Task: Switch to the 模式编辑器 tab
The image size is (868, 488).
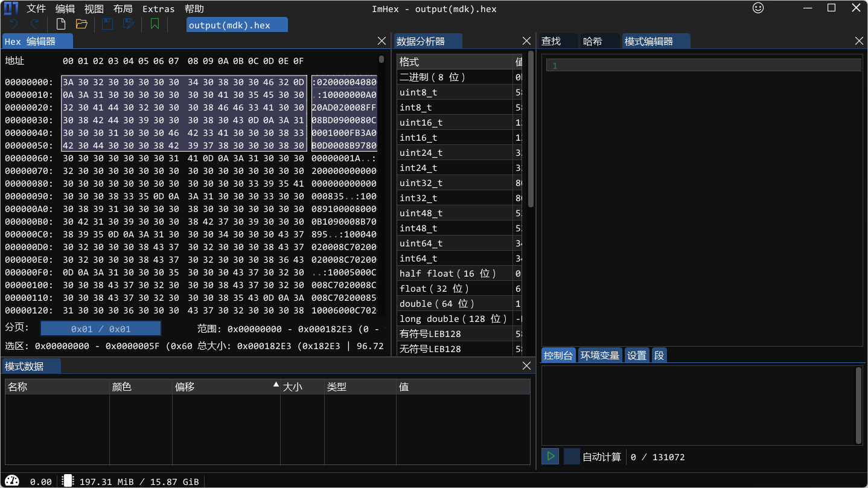Action: tap(656, 41)
